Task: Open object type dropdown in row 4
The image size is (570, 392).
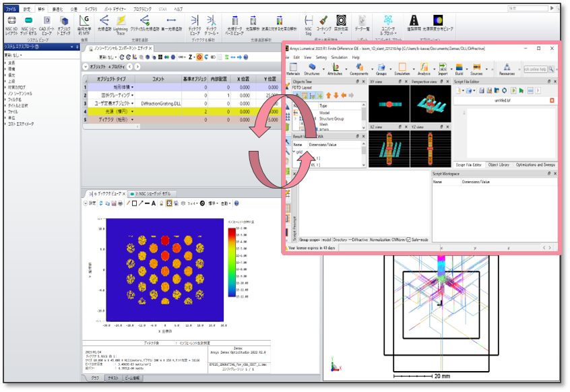Action: [132, 112]
